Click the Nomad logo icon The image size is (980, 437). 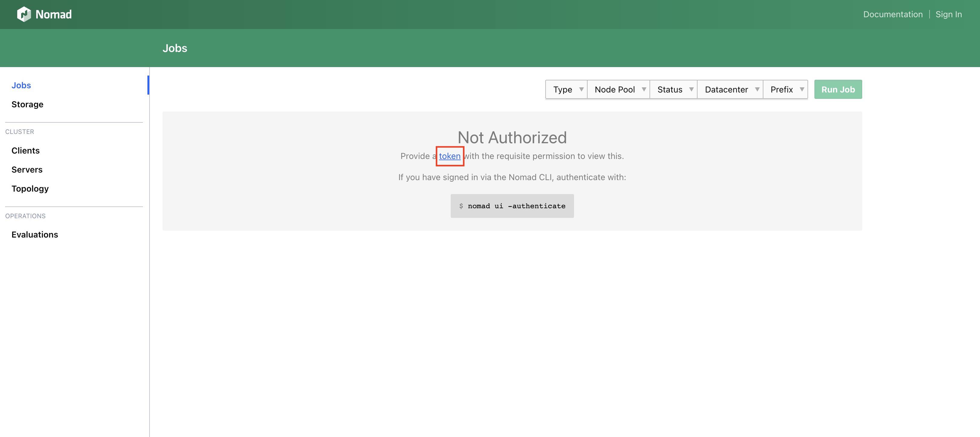(24, 14)
